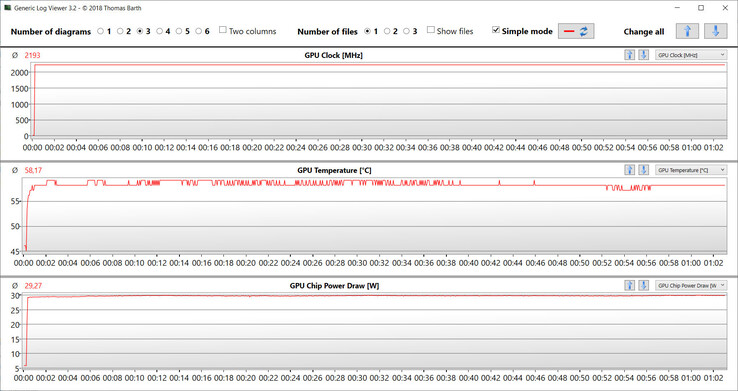Click the Change all down arrow

click(715, 32)
